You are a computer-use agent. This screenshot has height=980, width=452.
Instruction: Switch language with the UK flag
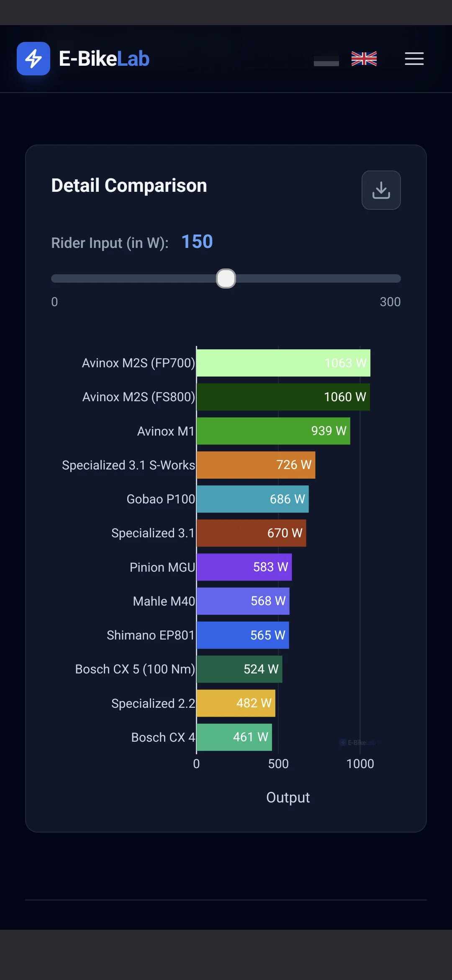click(x=364, y=59)
